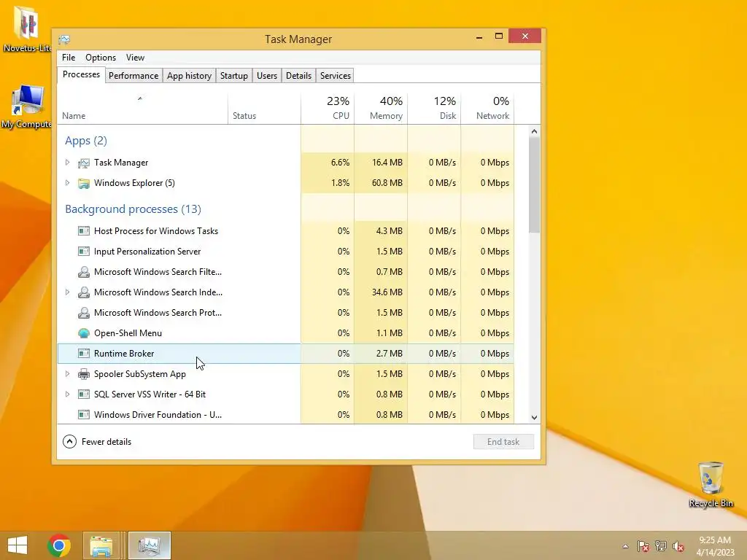
Task: Expand Microsoft Windows Search Indexer row
Action: 67,292
